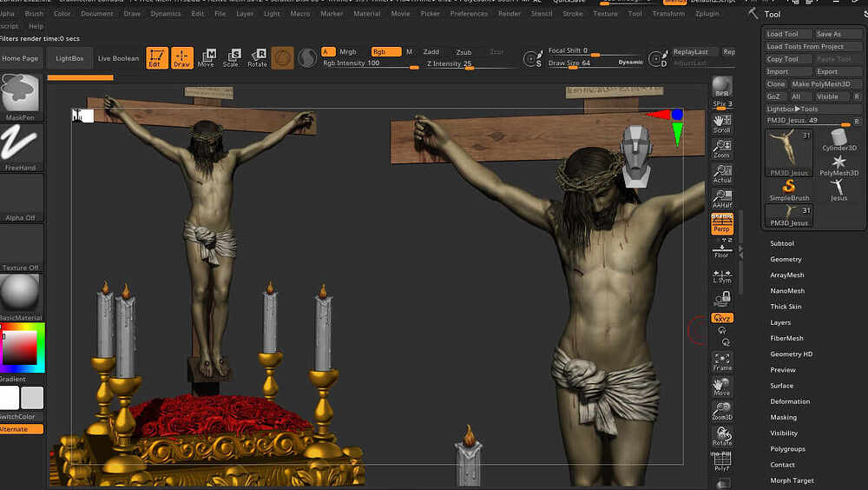Toggle Zsub sculpt mode
The width and height of the screenshot is (868, 490).
point(464,52)
